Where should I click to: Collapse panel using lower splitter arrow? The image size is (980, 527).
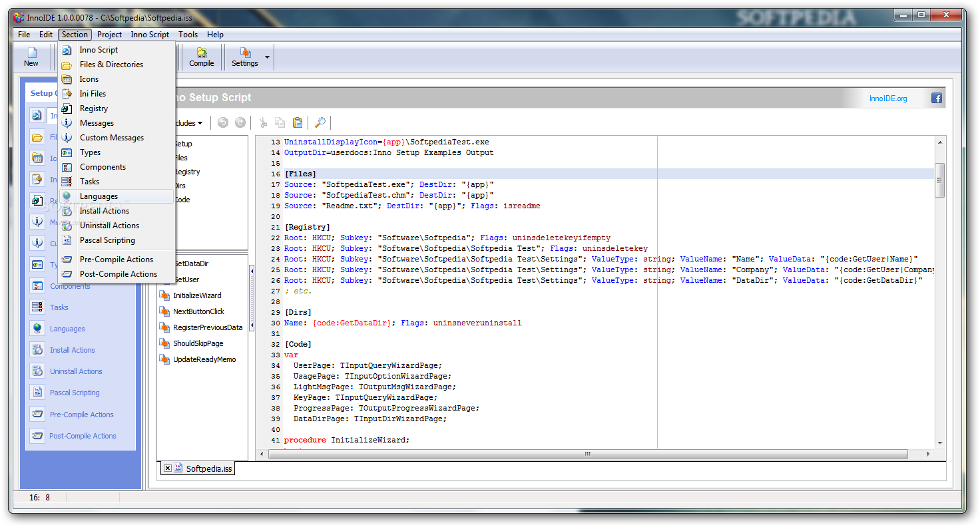[x=252, y=325]
